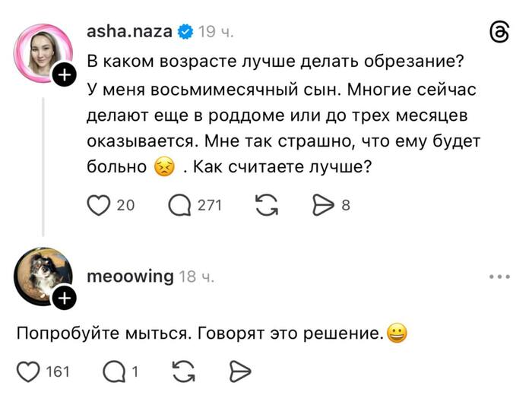The height and width of the screenshot is (395, 532).
Task: Open more options for meoowing's reply
Action: pyautogui.click(x=499, y=276)
